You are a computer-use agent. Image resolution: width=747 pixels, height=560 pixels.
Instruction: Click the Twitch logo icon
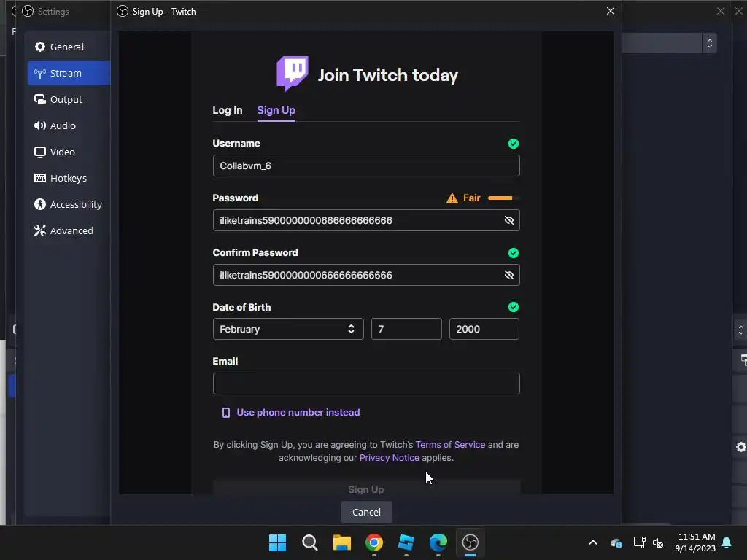[292, 74]
